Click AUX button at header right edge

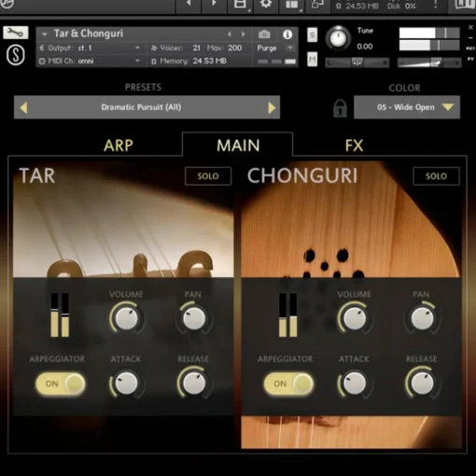click(x=470, y=49)
